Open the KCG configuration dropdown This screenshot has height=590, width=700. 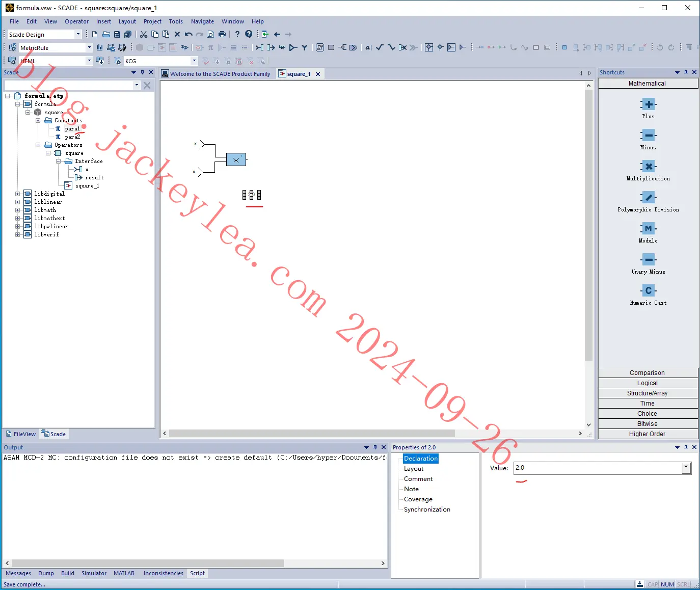194,61
